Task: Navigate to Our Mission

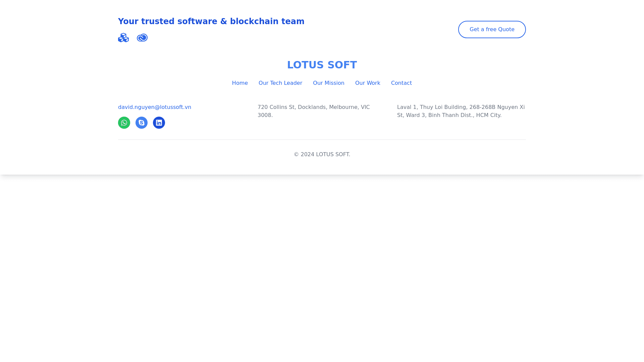Action: [329, 83]
